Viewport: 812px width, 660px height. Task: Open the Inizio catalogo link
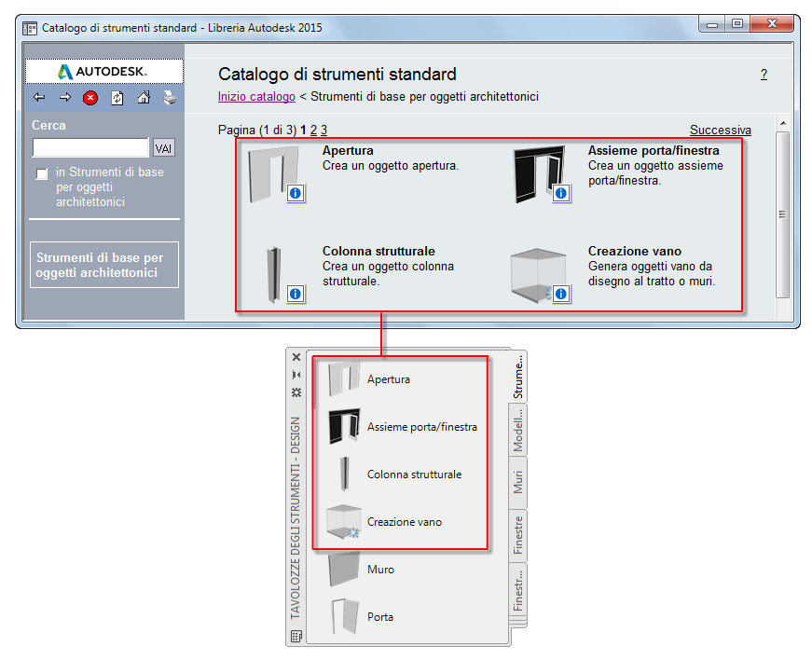(256, 97)
